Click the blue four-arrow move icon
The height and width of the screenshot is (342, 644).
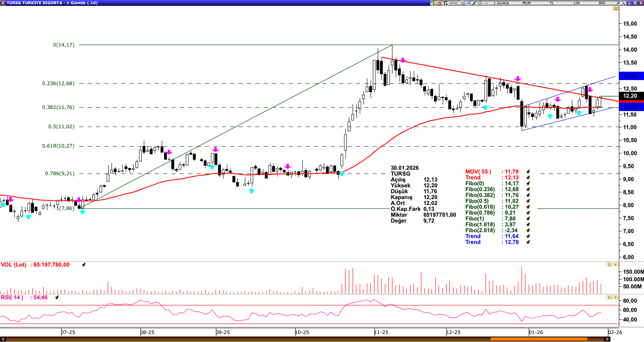[x=480, y=3]
